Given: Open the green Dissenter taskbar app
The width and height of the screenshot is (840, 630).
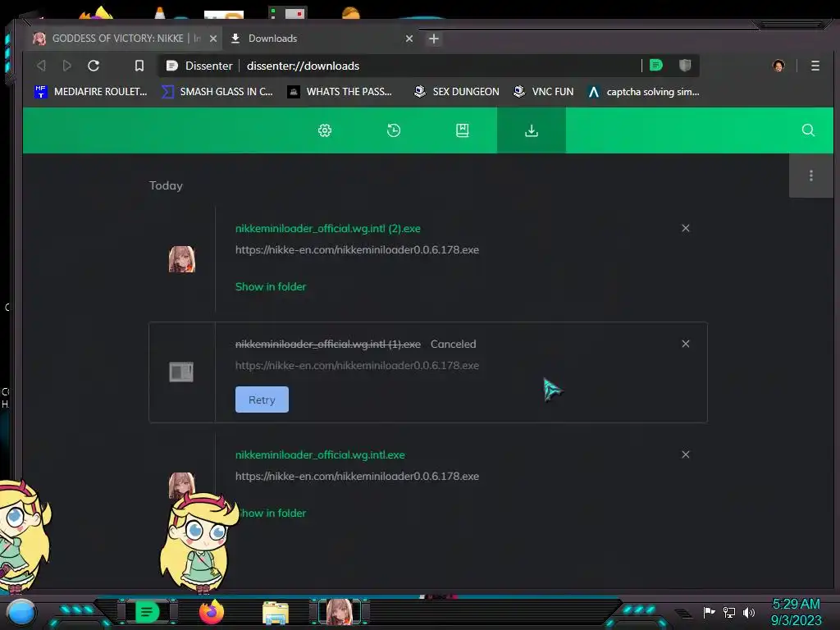Looking at the screenshot, I should (x=148, y=612).
